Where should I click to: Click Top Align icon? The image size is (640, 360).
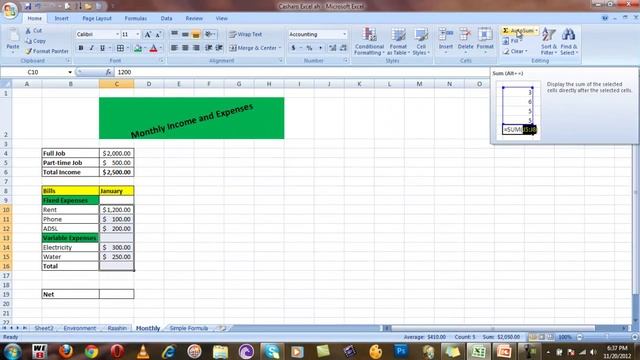174,34
